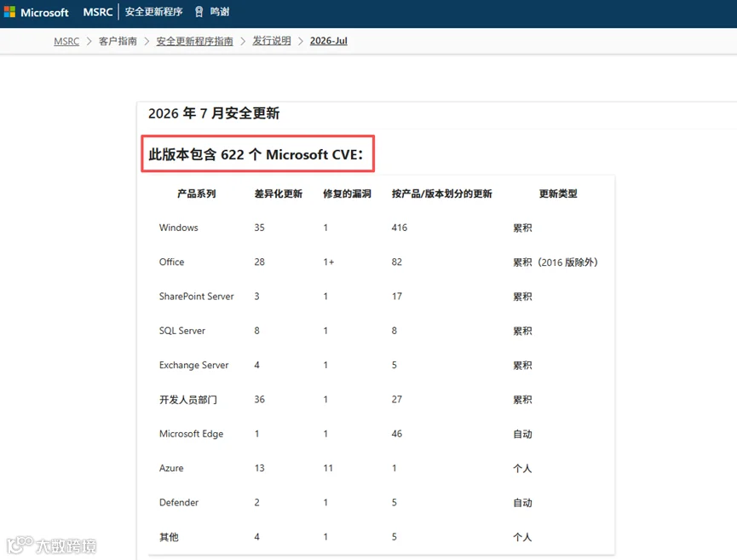Go to MSRC breadcrumb link
Image resolution: width=737 pixels, height=560 pixels.
[x=66, y=41]
